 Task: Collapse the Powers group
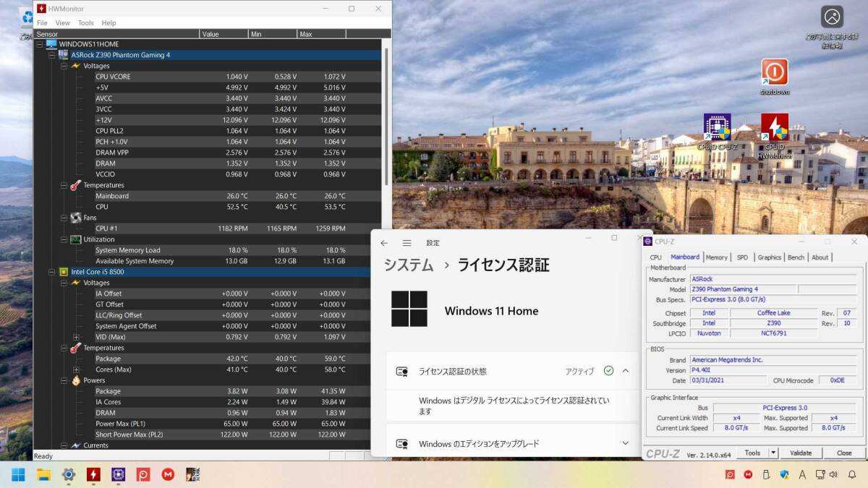(x=64, y=380)
